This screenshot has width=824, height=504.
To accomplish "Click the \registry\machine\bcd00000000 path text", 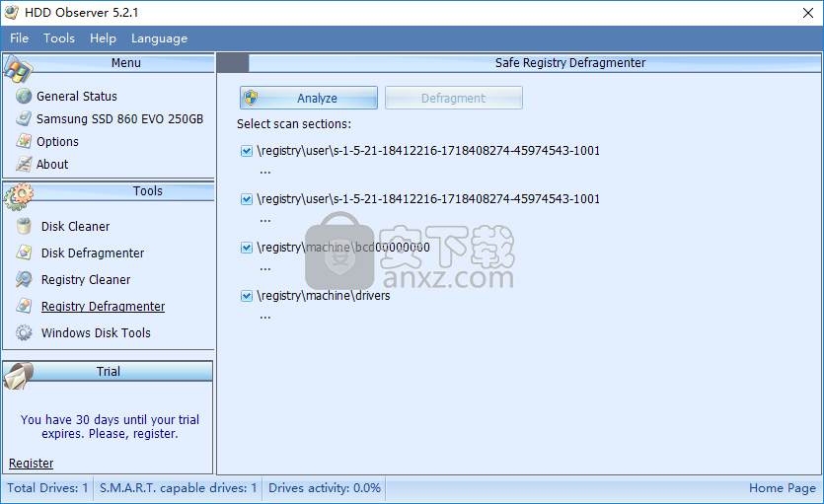I will (x=343, y=248).
